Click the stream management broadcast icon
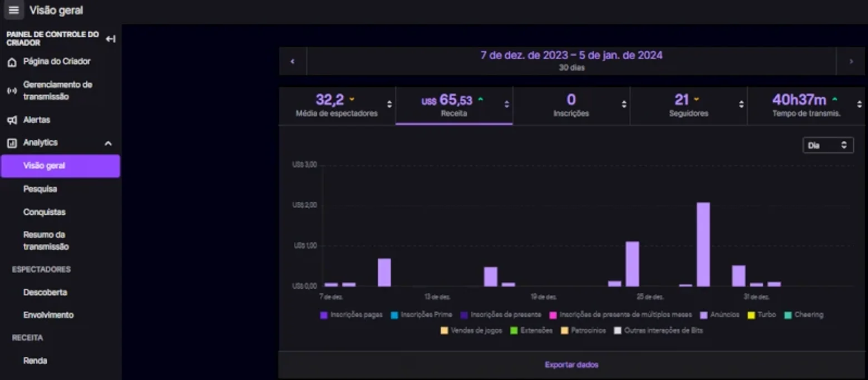The image size is (868, 380). (x=12, y=91)
